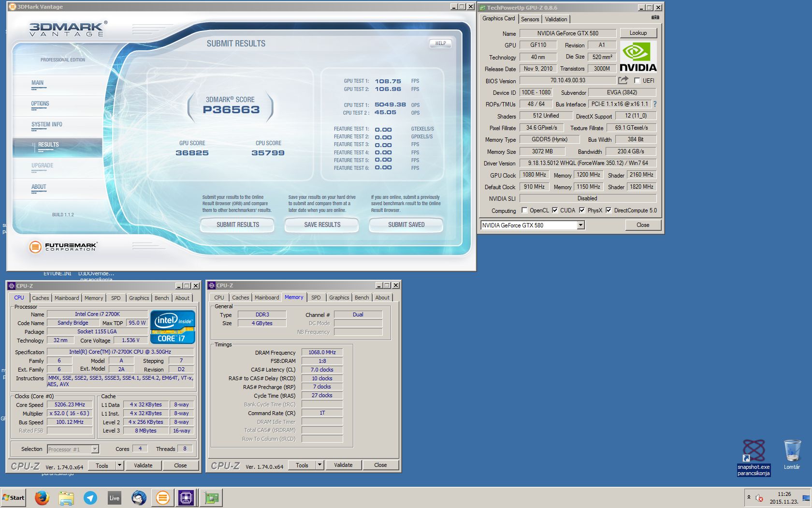Switch to GPU-Z via taskbar icon
The image size is (812, 508).
pos(211,497)
